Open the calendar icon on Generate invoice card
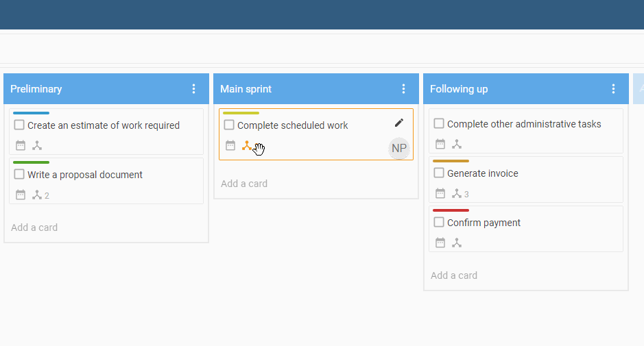 click(x=440, y=193)
